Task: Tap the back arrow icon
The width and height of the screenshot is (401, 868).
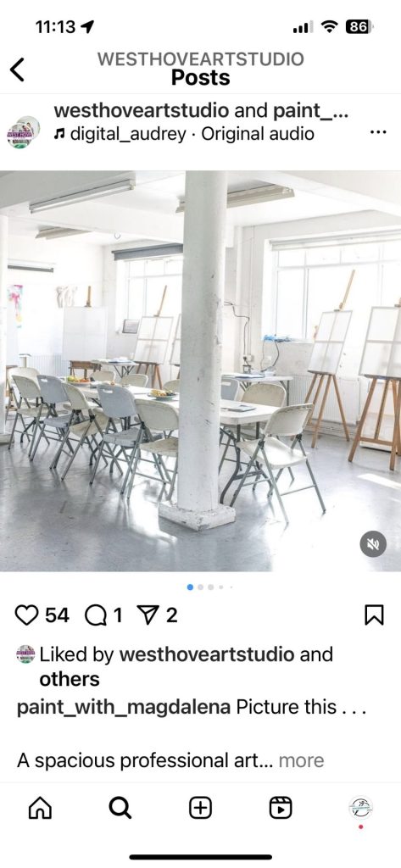Action: tap(17, 70)
